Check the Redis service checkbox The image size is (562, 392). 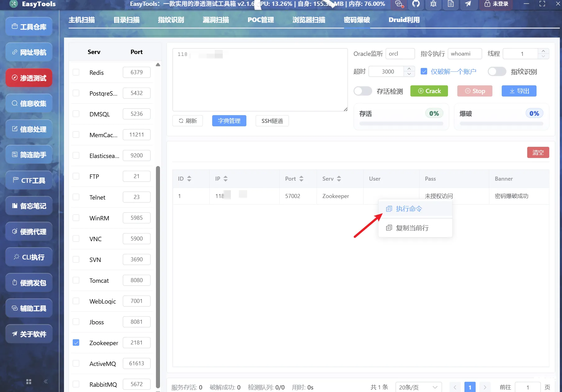click(76, 72)
